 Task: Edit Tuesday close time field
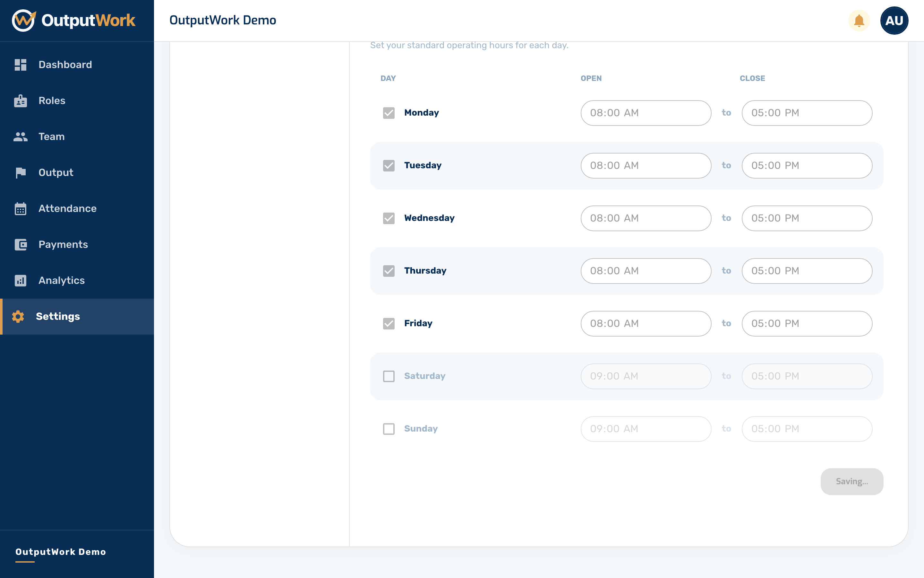click(807, 165)
